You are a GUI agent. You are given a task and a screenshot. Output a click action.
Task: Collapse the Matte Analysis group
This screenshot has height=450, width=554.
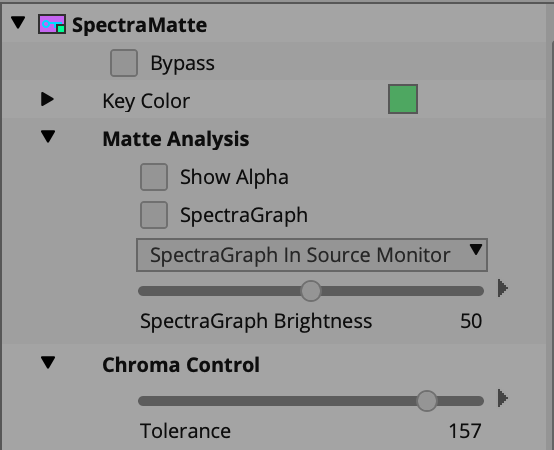(48, 137)
